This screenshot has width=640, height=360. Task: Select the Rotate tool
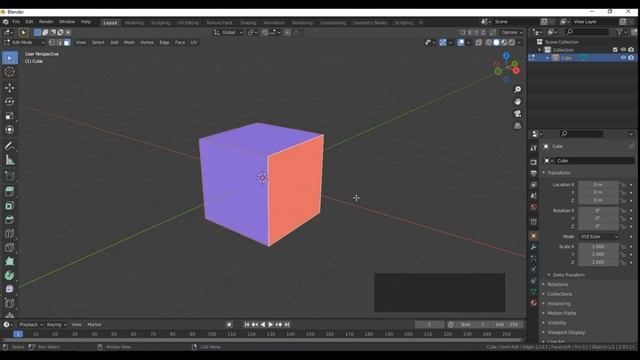click(x=10, y=102)
